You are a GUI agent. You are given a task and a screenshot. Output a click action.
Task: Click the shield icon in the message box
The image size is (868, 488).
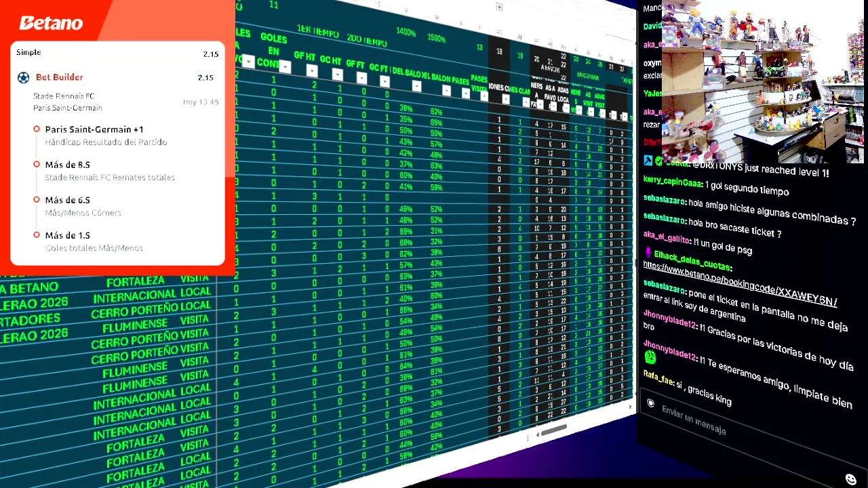(x=650, y=404)
